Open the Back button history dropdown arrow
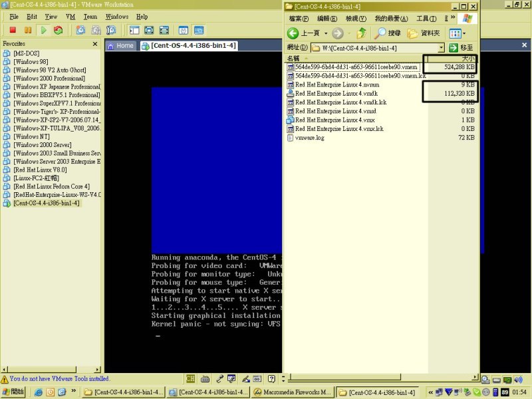Viewport: 532px width, 399px height. (326, 33)
